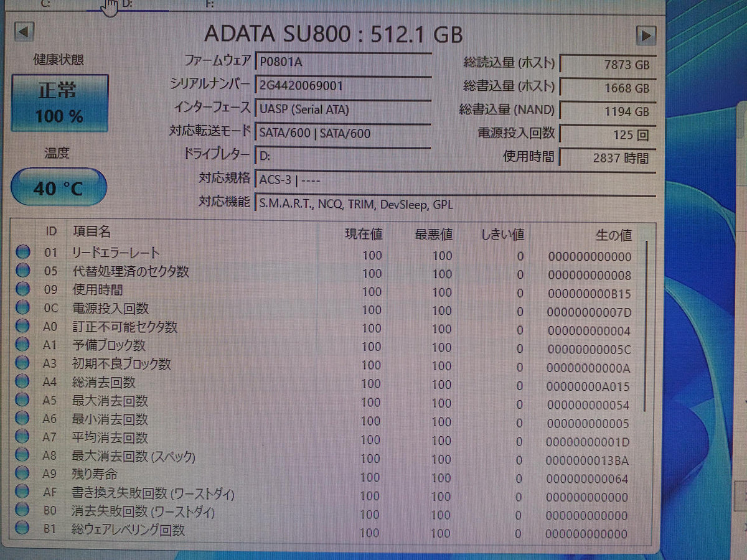
Task: Click power on hours value 2837 時間
Action: [608, 157]
